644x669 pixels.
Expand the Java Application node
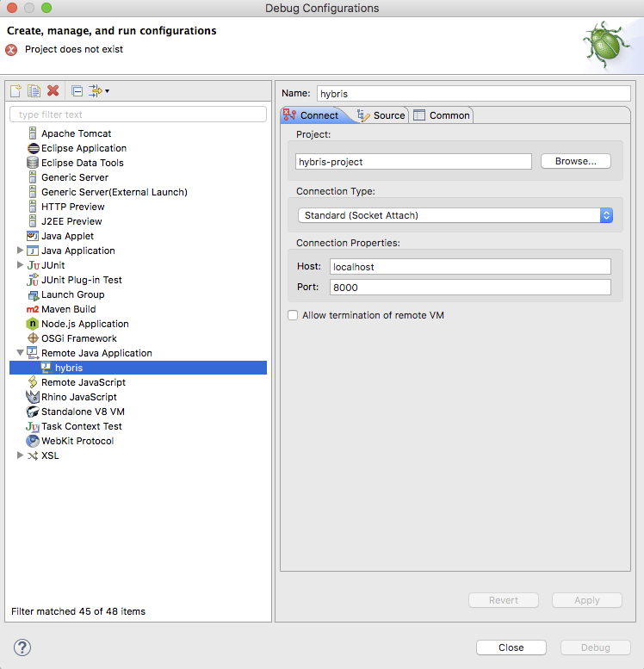point(20,250)
